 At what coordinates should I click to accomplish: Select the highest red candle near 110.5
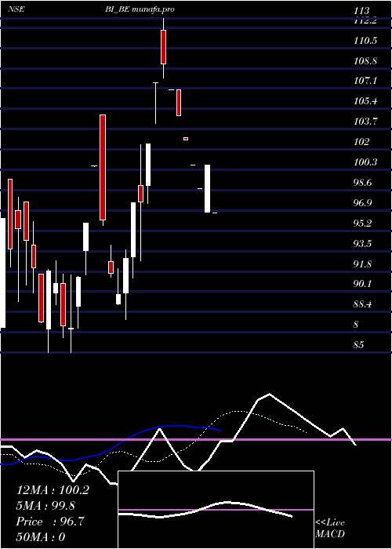click(x=163, y=47)
